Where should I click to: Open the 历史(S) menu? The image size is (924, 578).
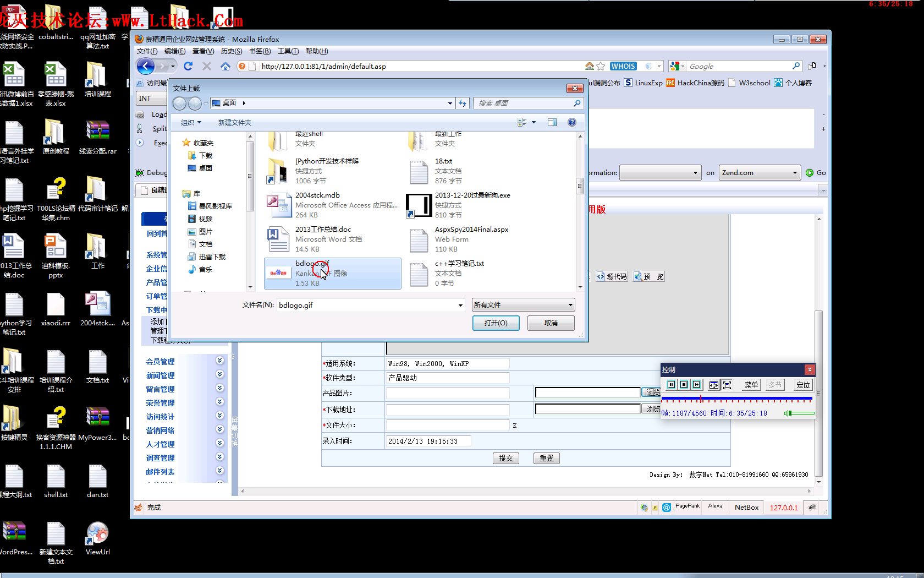tap(232, 51)
